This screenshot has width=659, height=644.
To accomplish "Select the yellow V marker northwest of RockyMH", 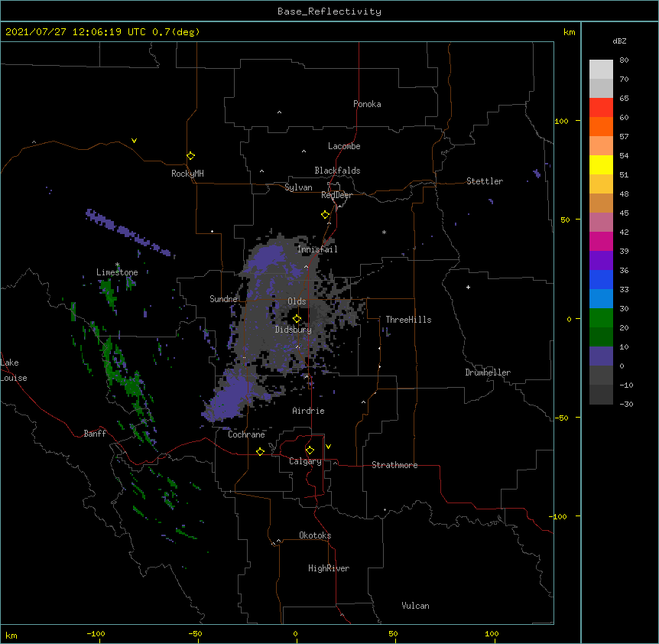I will [134, 141].
